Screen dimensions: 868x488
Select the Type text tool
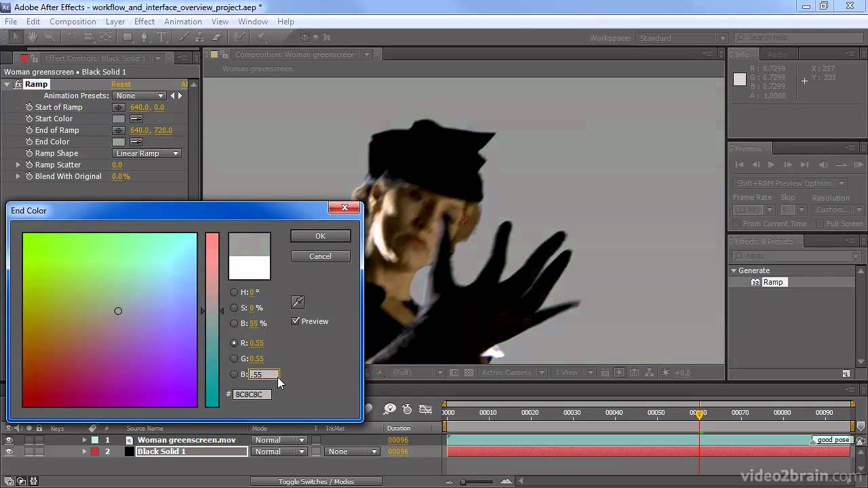tap(161, 37)
